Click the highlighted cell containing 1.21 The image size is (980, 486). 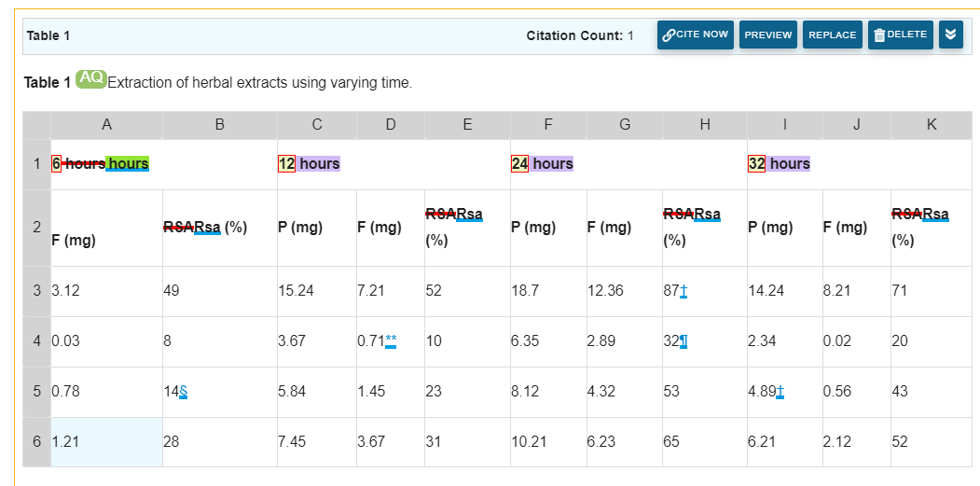pyautogui.click(x=106, y=441)
